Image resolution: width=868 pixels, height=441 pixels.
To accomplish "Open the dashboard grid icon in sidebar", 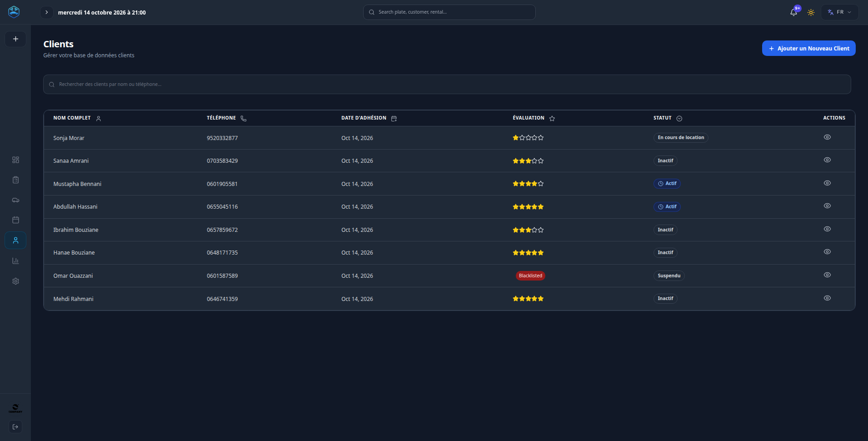I will [15, 160].
